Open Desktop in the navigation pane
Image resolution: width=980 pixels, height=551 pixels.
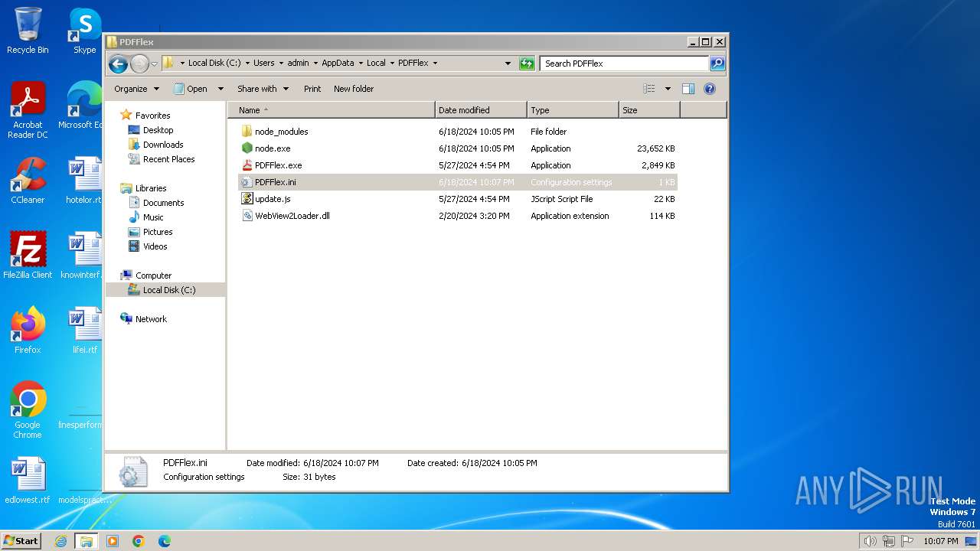coord(158,130)
